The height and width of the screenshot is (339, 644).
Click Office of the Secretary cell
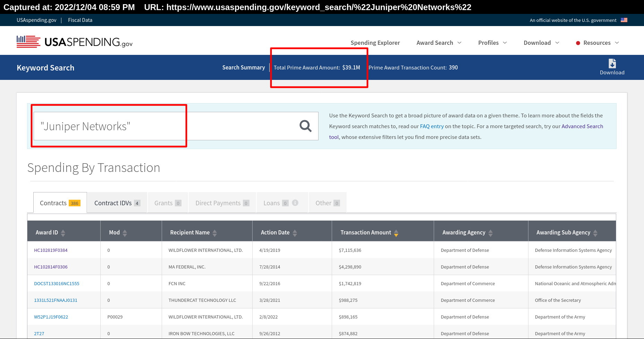click(x=558, y=300)
